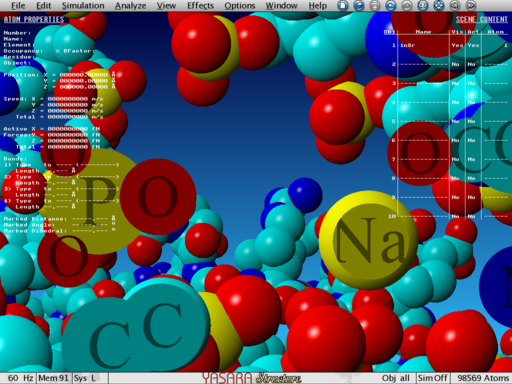Toggle Vis 'No' for object 2
The image size is (512, 384).
pyautogui.click(x=455, y=64)
